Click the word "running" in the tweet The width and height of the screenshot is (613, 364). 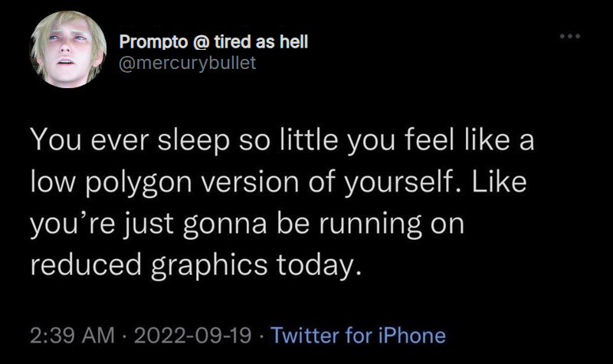coord(378,224)
